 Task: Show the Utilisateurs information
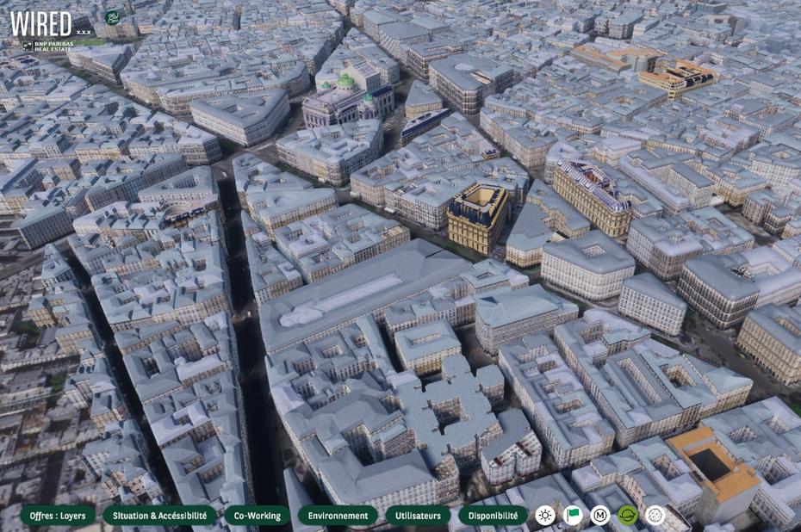(418, 516)
